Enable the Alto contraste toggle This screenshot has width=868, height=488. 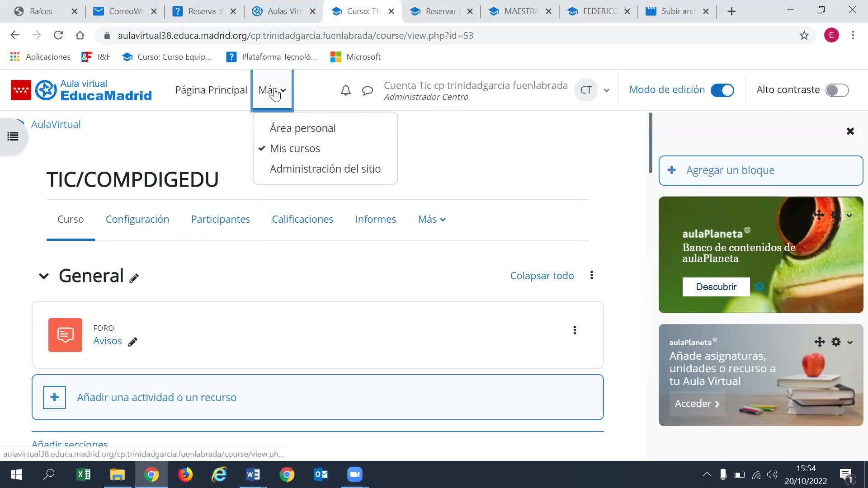(837, 90)
